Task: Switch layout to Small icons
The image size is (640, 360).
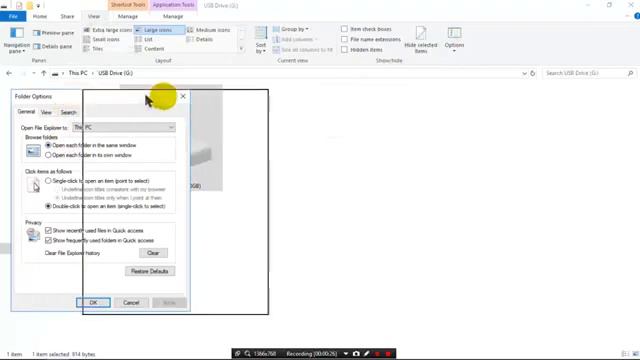Action: coord(102,39)
